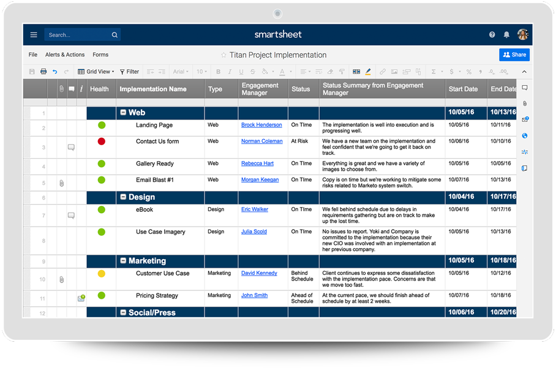
Task: Click the Save disk icon
Action: click(x=32, y=72)
